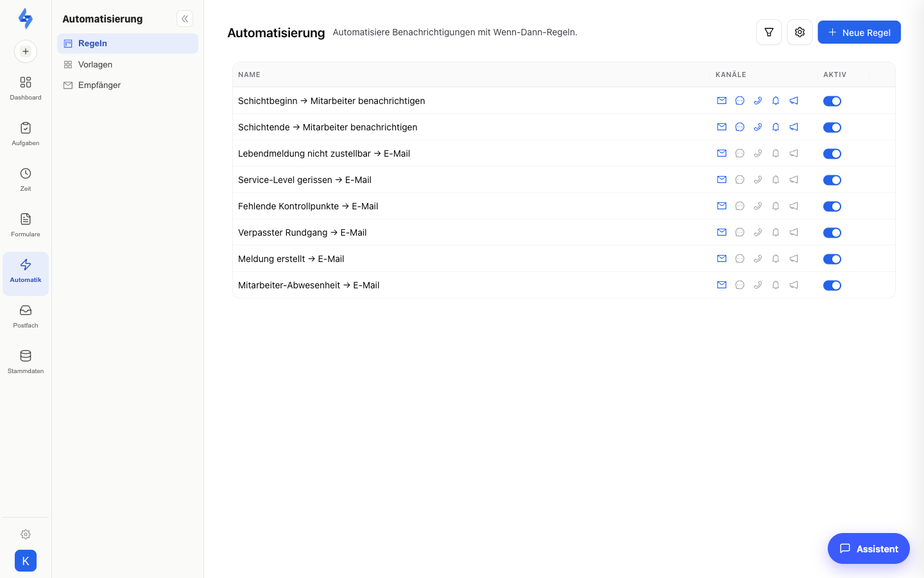924x578 pixels.
Task: Open the Aufgaben section
Action: [26, 134]
